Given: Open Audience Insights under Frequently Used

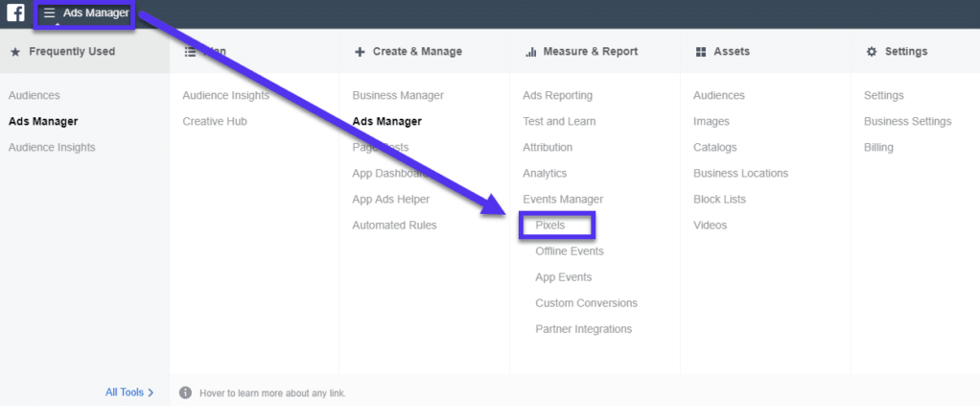Looking at the screenshot, I should (52, 148).
